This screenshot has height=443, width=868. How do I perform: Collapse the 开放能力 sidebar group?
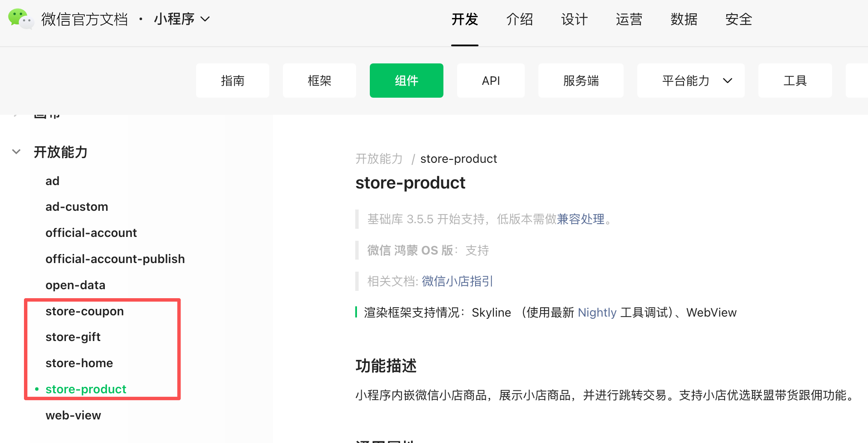[16, 152]
